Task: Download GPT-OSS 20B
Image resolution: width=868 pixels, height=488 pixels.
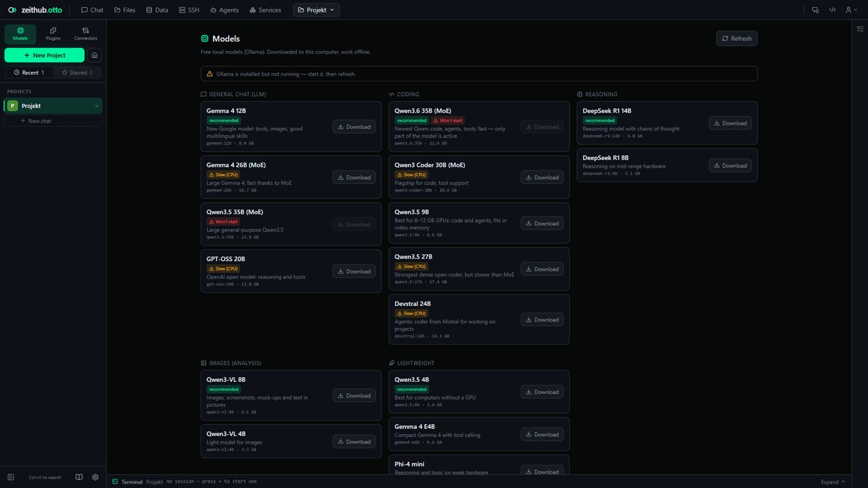Action: click(354, 271)
